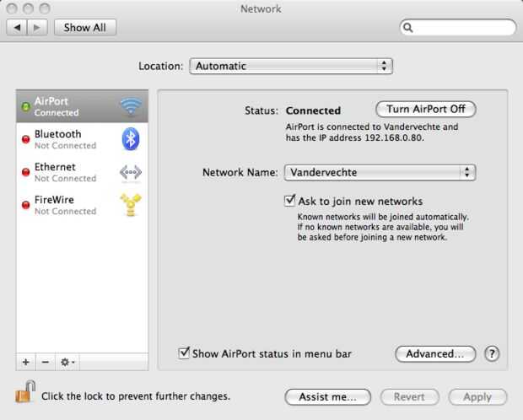
Task: Click Show All button
Action: [x=85, y=27]
